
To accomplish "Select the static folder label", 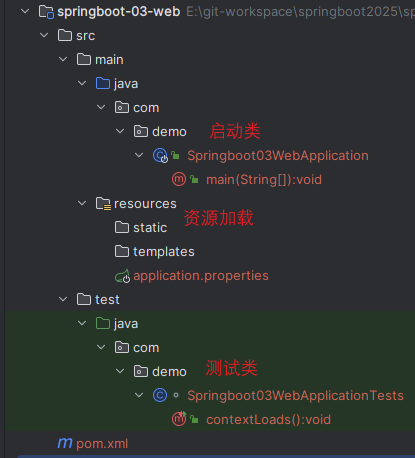I will coord(150,228).
